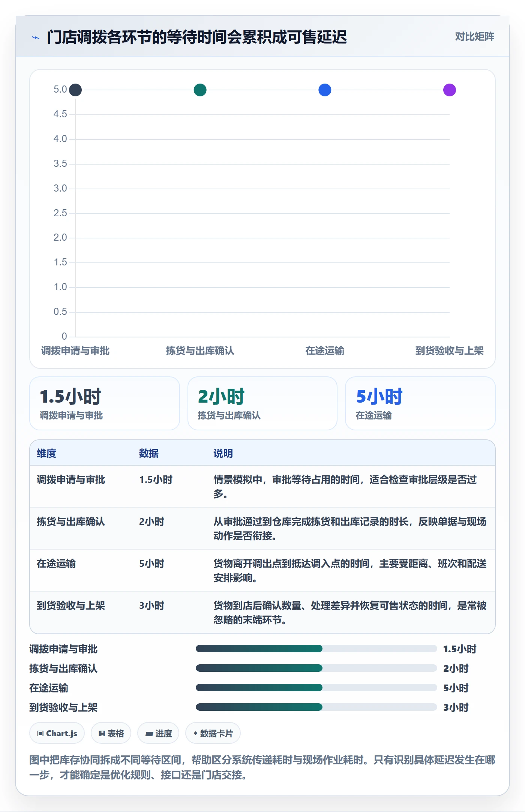The height and width of the screenshot is (812, 525).
Task: Click table cell 2小时
Action: point(152,521)
